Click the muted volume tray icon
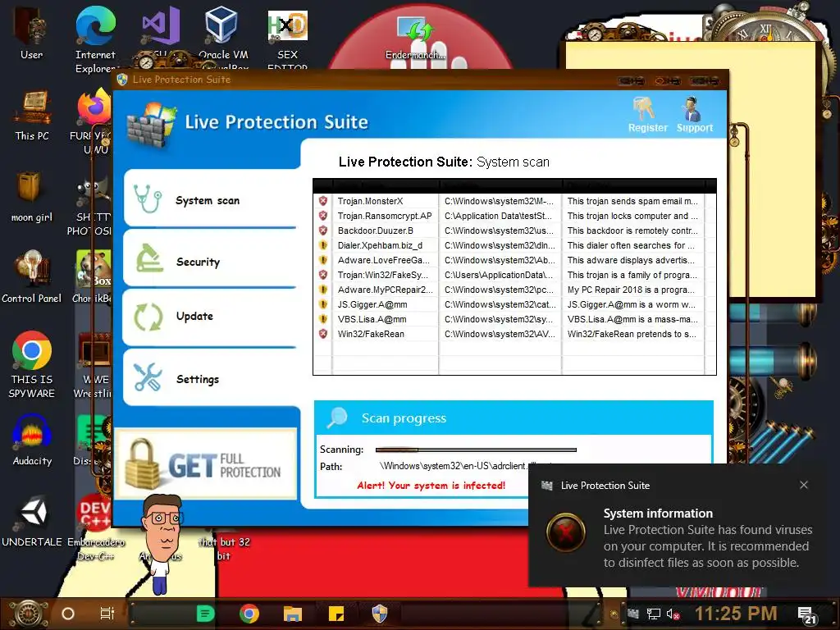Image resolution: width=840 pixels, height=630 pixels. point(673,614)
